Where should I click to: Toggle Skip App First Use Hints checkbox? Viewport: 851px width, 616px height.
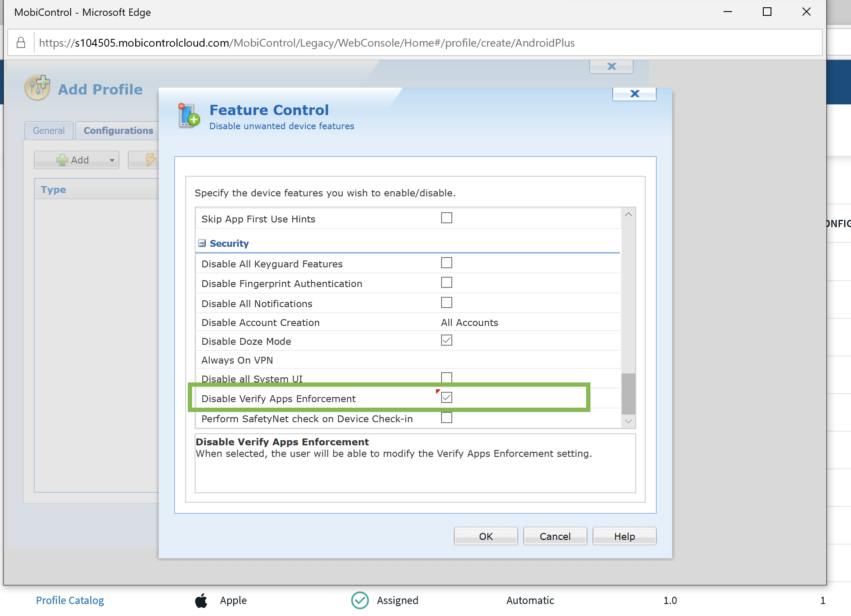[x=447, y=218]
